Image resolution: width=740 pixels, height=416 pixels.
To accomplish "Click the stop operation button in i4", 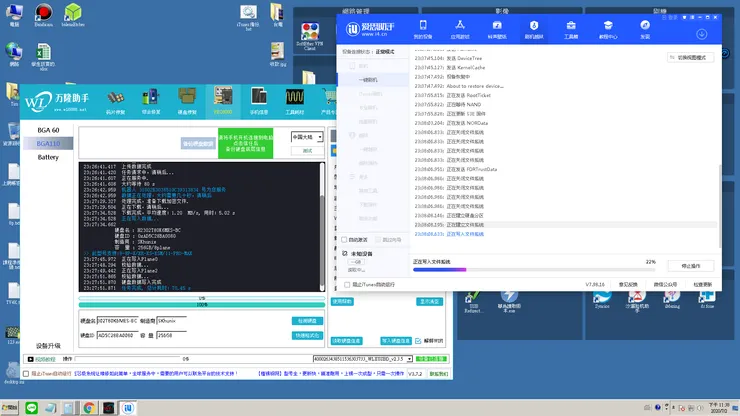I will coord(691,266).
